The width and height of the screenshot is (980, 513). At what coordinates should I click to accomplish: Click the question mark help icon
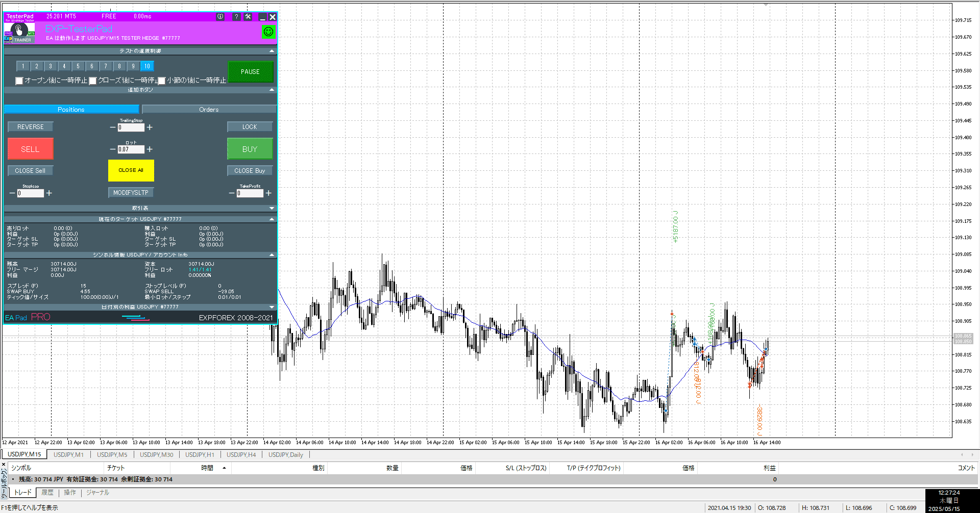click(x=236, y=17)
